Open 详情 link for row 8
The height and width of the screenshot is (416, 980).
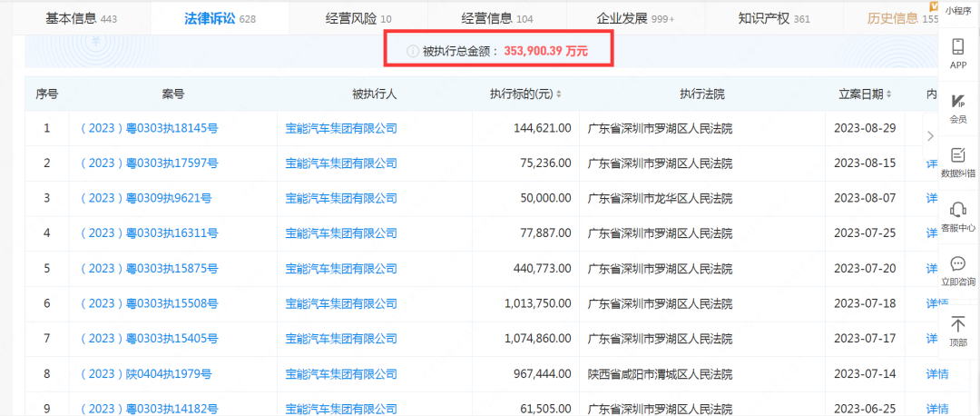point(936,373)
